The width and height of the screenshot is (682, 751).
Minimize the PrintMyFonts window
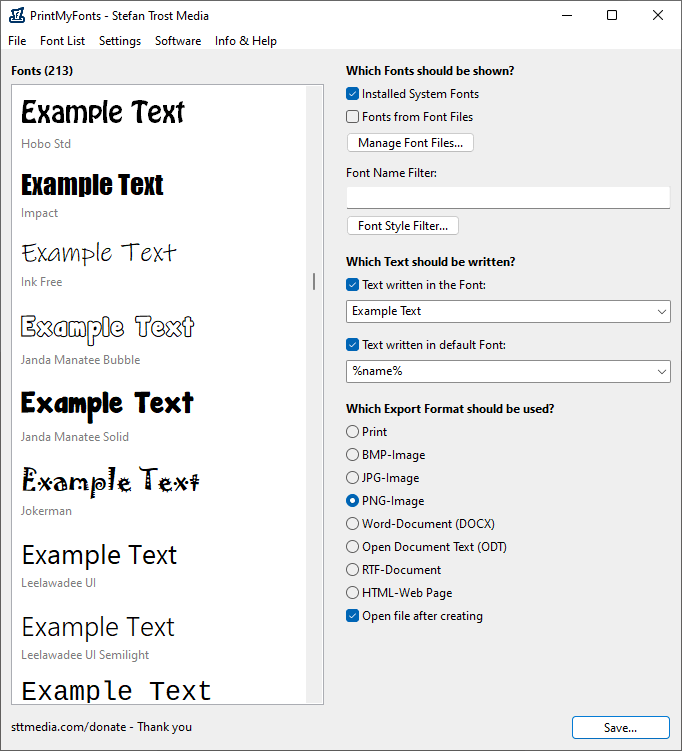567,15
